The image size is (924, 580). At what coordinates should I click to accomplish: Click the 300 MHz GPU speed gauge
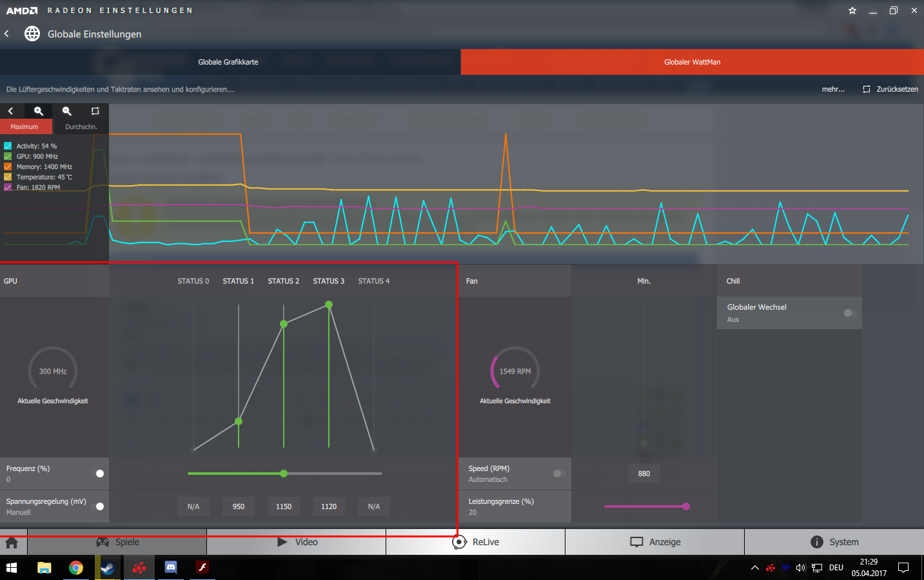(53, 371)
